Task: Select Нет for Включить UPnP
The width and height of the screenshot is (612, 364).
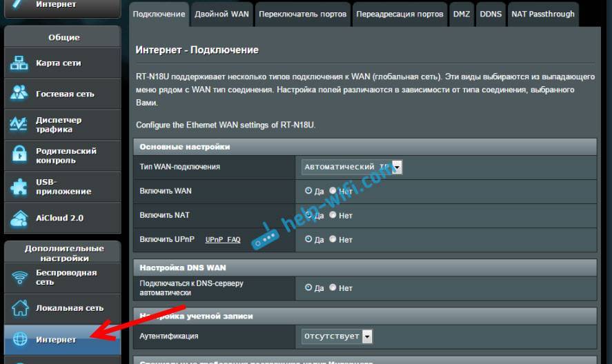Action: pos(333,239)
